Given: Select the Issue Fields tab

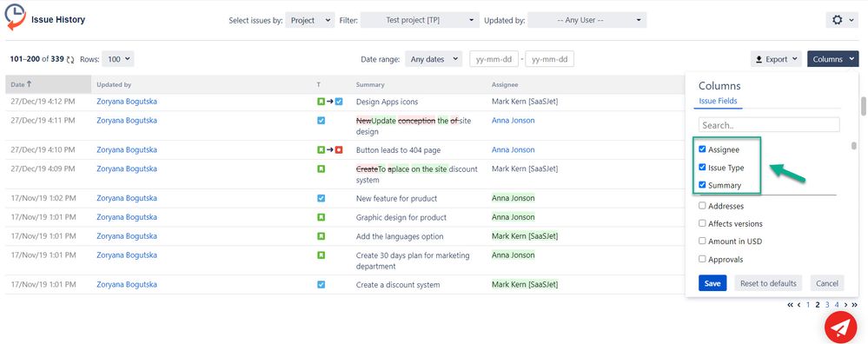Looking at the screenshot, I should 718,101.
